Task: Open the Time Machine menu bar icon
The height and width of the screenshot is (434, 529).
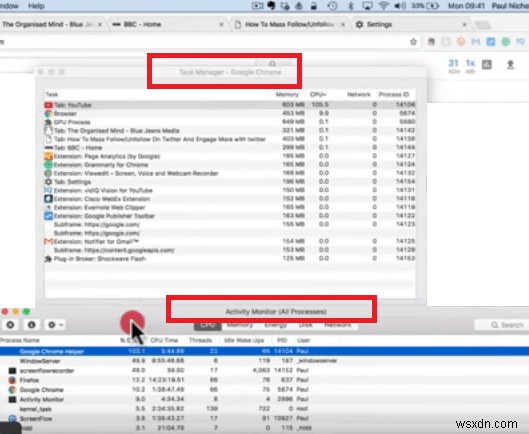Action: (x=332, y=6)
